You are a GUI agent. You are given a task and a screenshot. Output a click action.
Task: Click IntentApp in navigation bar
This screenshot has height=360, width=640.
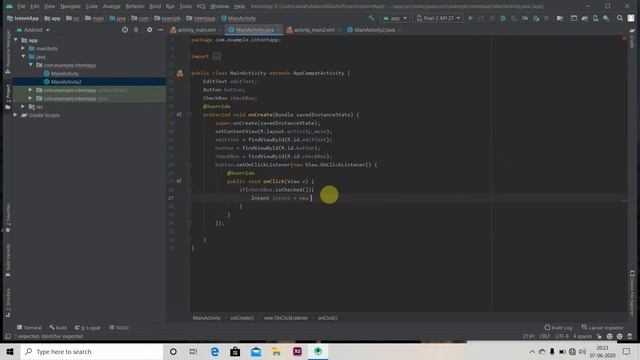(x=23, y=18)
